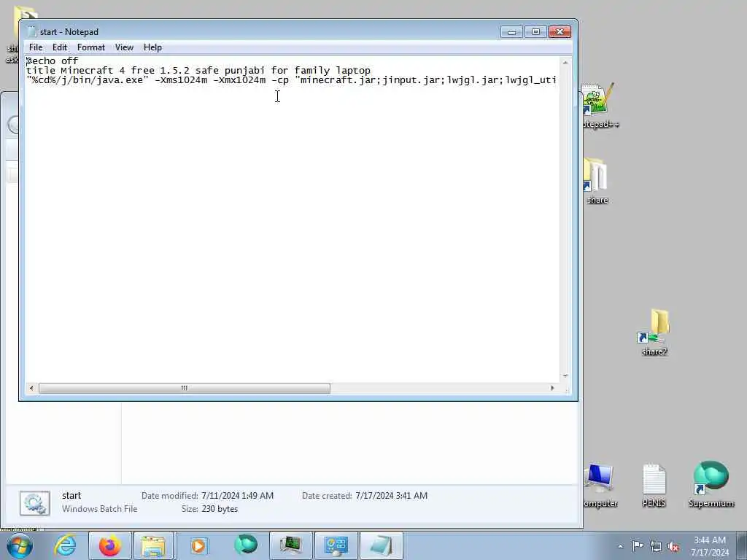Open the View menu in Notepad
This screenshot has width=747, height=560.
pos(124,47)
